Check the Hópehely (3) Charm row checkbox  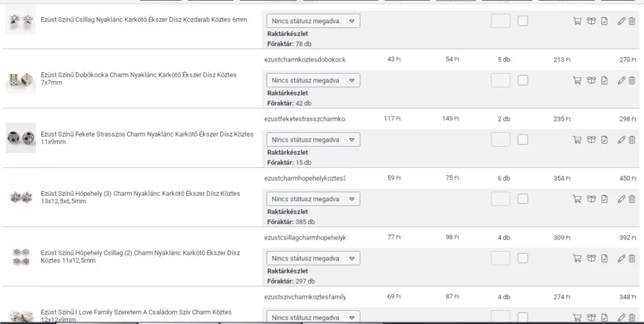pos(523,199)
